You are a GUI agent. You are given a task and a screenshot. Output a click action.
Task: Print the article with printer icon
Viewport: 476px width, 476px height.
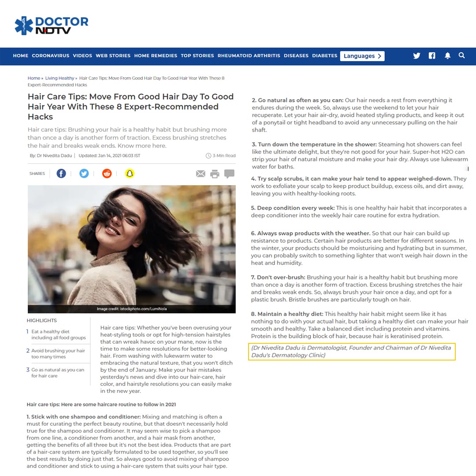pos(215,174)
